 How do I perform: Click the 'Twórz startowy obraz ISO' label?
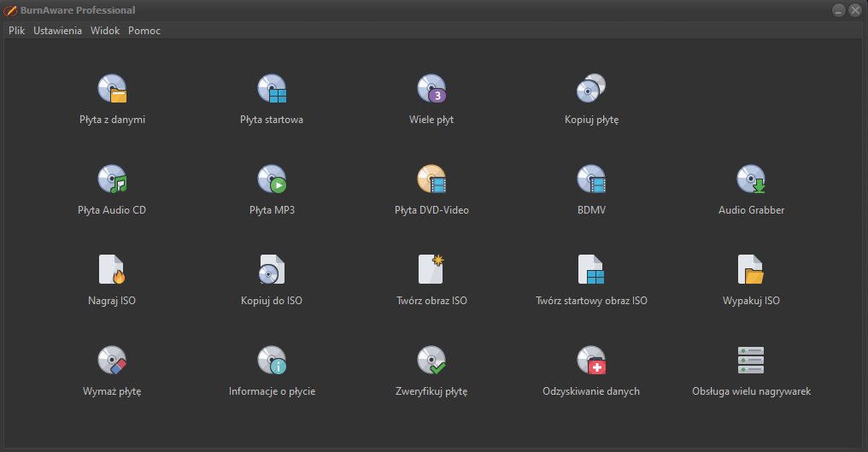coord(591,301)
